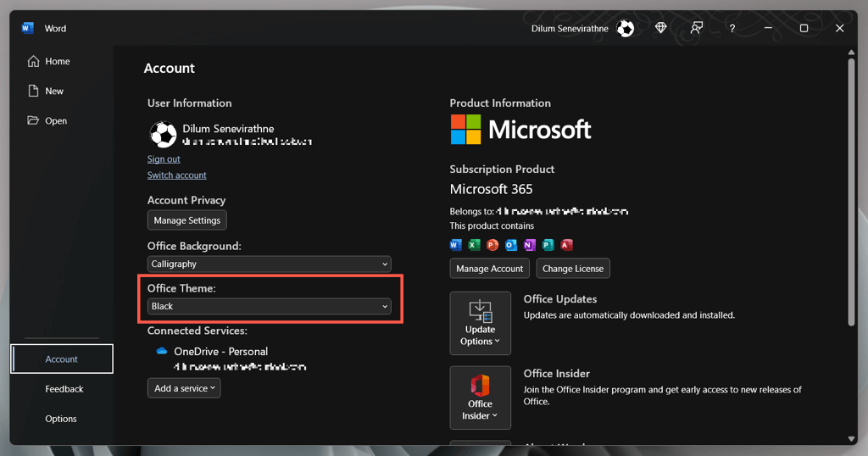Click the Access icon in product apps
The image size is (868, 456).
click(566, 245)
